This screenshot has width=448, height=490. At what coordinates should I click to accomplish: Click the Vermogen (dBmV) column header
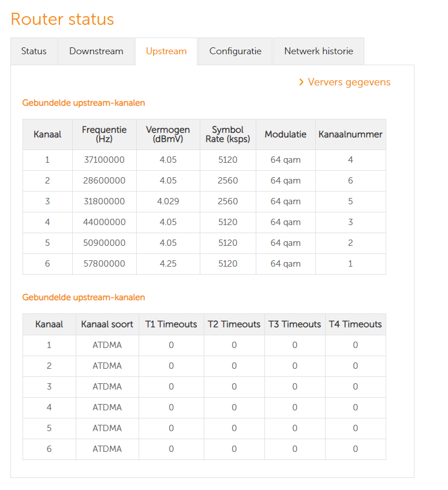(168, 134)
